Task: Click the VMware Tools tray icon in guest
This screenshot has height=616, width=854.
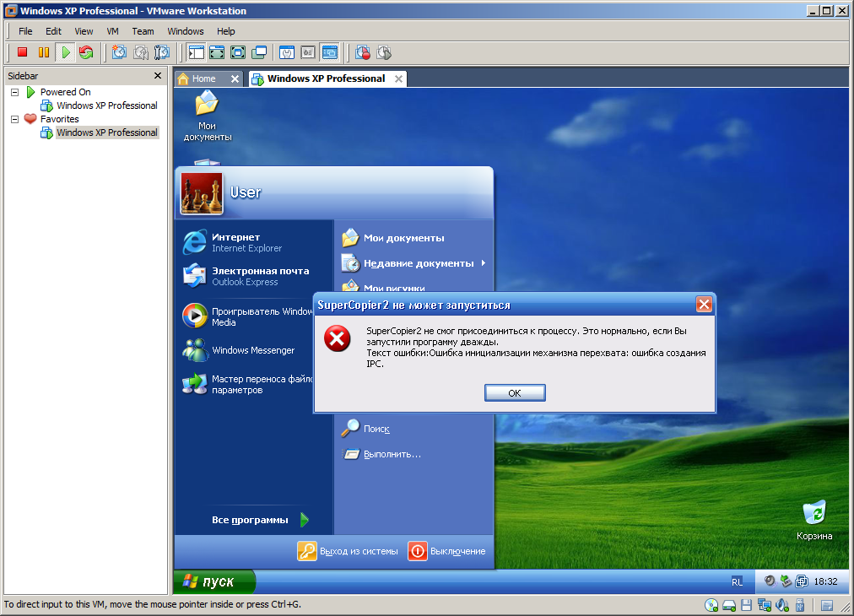Action: pyautogui.click(x=802, y=581)
